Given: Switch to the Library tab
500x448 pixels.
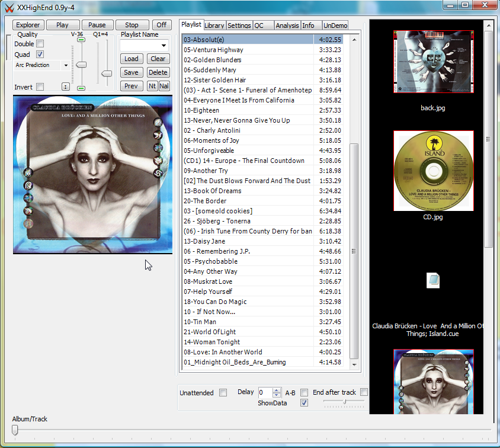Looking at the screenshot, I should (x=214, y=25).
